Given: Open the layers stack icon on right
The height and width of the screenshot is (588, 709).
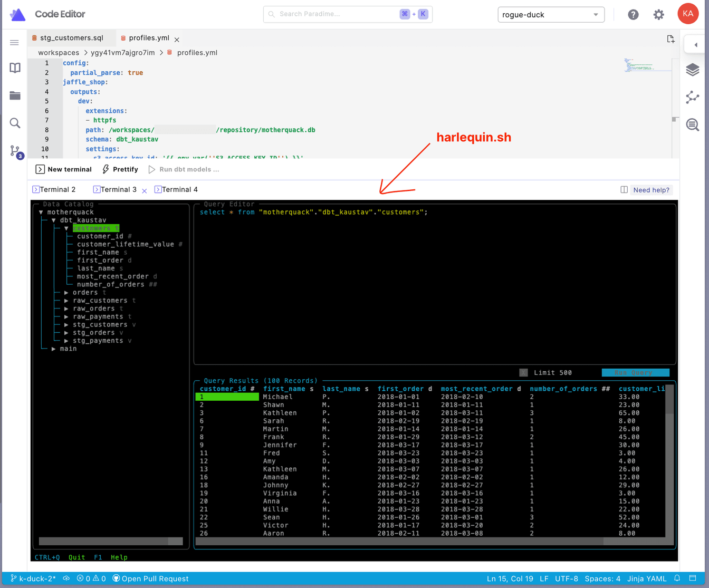Looking at the screenshot, I should [x=693, y=70].
